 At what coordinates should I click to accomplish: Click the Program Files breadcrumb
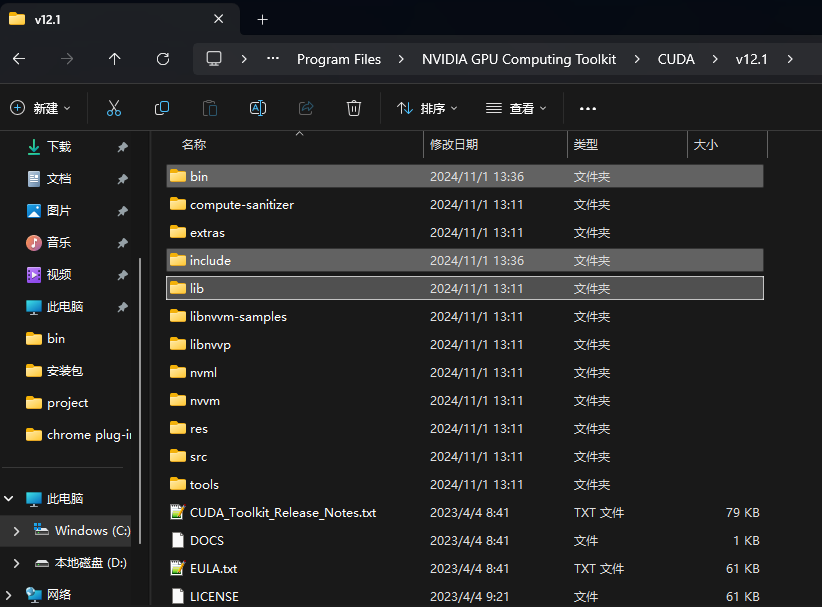click(339, 59)
